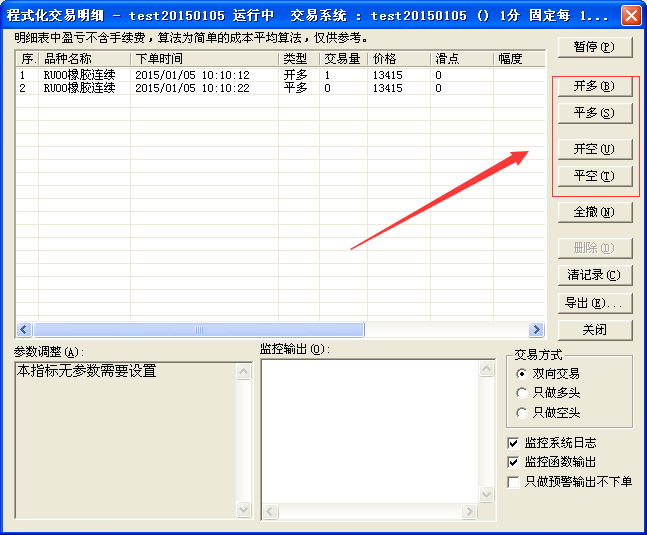Click the 清记录(C) clear records button

point(595,275)
